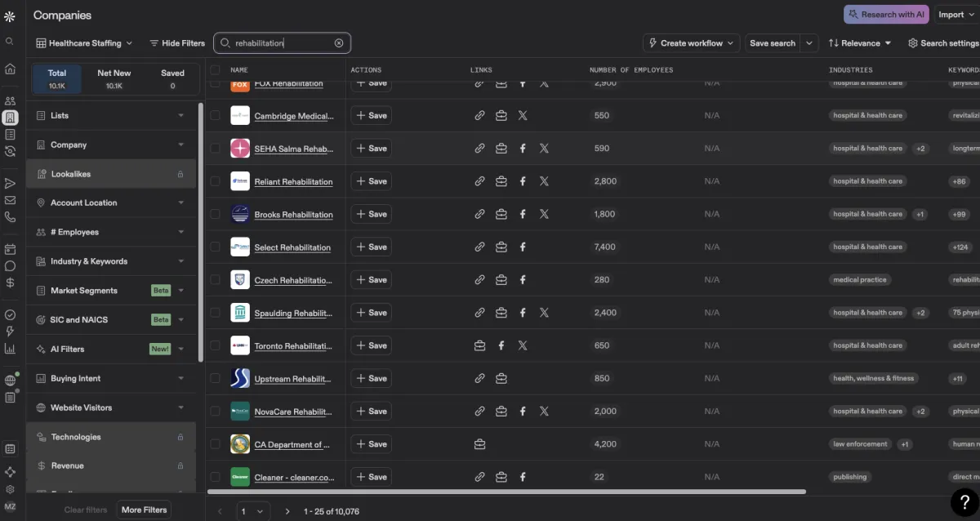The image size is (980, 521).
Task: Open the Calls phone icon in sidebar
Action: click(x=10, y=217)
